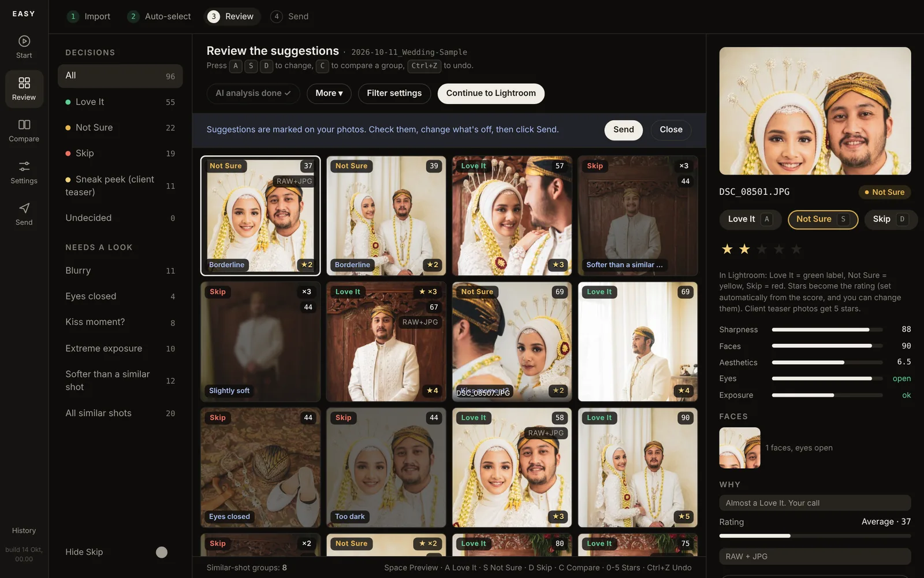The height and width of the screenshot is (578, 924).
Task: Filter by Skip decisions
Action: click(x=120, y=153)
